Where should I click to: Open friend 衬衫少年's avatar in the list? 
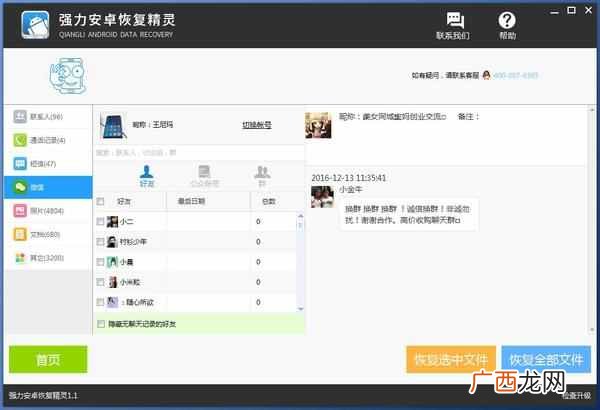[x=112, y=242]
